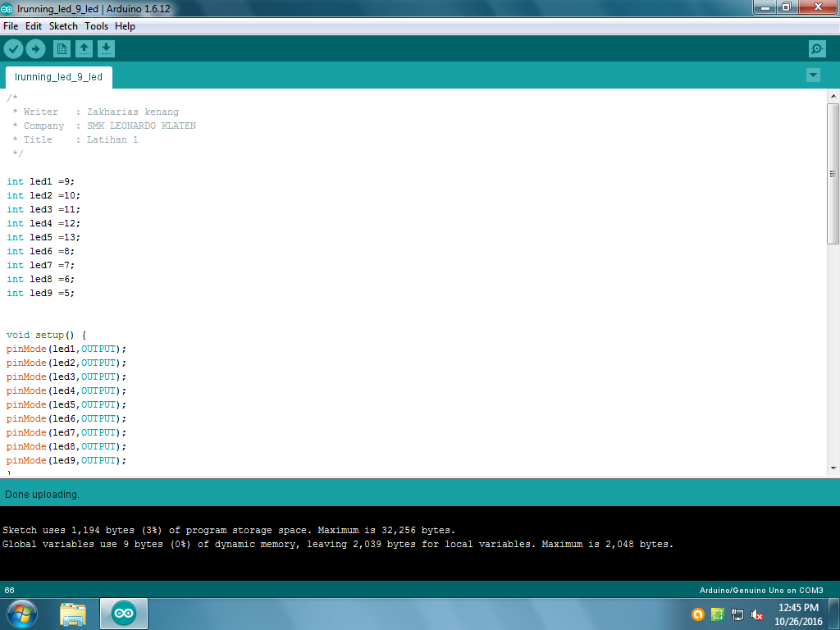840x630 pixels.
Task: Click the Arduino taskbar icon
Action: point(124,614)
